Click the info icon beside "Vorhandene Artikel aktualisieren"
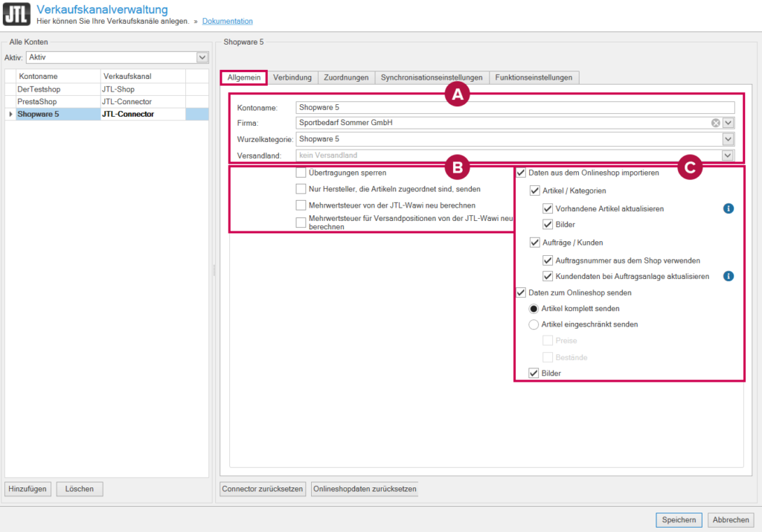This screenshot has height=532, width=762. 729,208
